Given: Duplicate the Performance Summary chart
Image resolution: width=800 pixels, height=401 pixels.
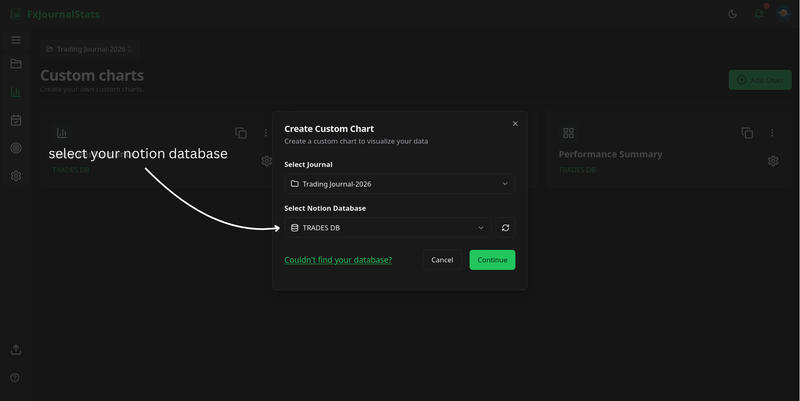Looking at the screenshot, I should (747, 133).
